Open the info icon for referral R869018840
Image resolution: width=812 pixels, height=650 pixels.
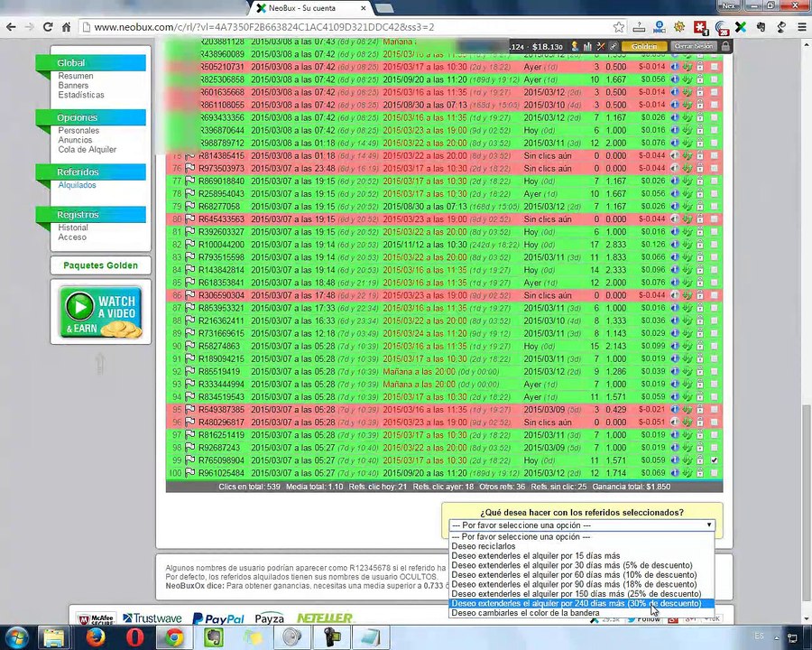(675, 181)
